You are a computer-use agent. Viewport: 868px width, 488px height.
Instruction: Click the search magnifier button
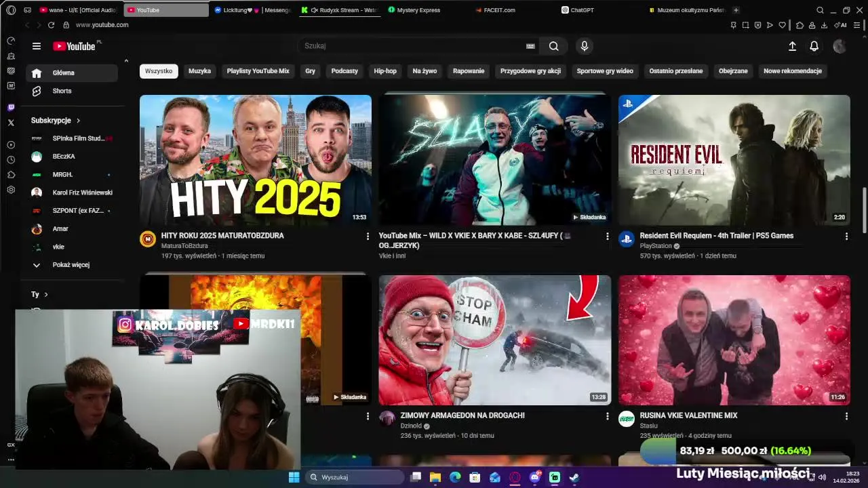554,46
